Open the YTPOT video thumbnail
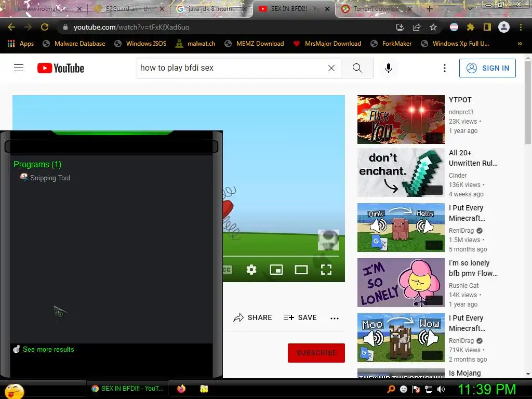532x399 pixels. [401, 119]
